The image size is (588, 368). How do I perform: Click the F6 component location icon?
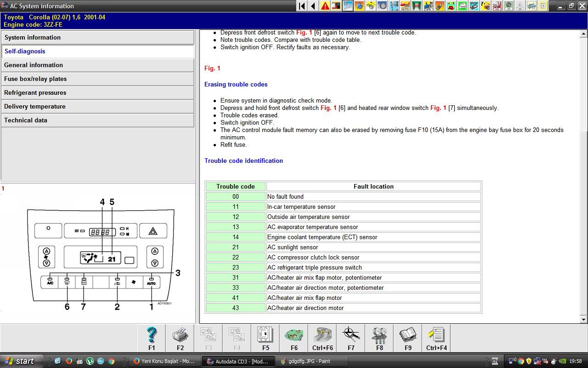tap(294, 338)
